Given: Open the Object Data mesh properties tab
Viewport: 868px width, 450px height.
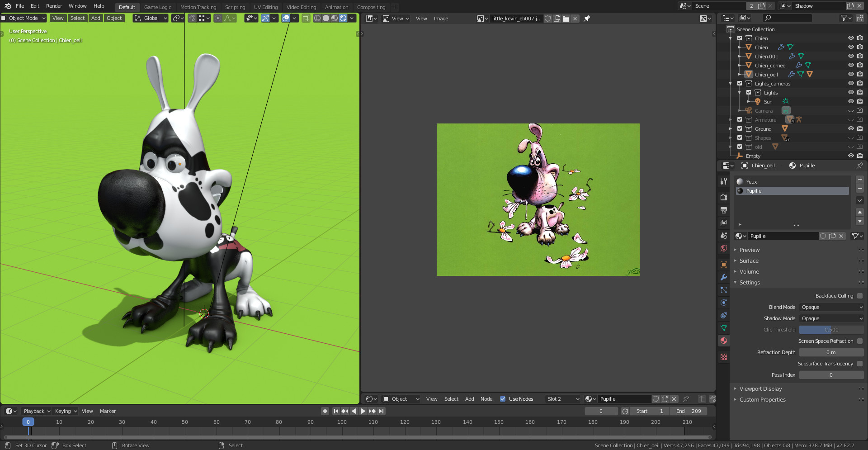Looking at the screenshot, I should tap(724, 328).
